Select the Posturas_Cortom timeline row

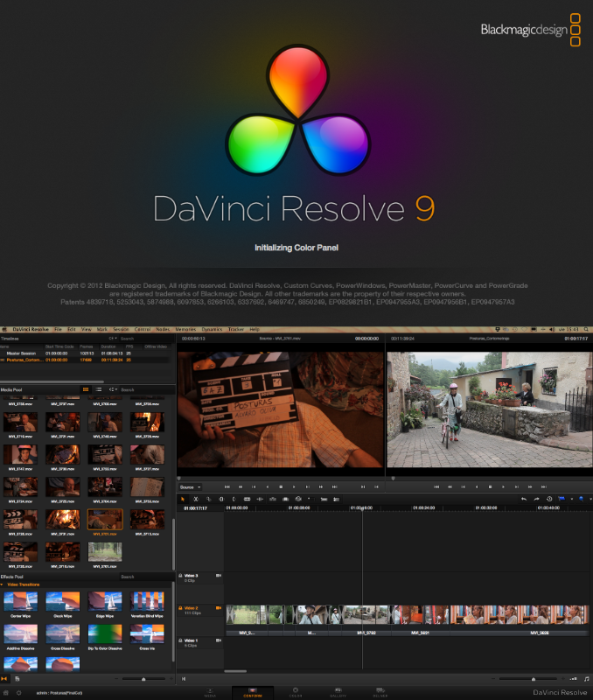click(x=85, y=360)
